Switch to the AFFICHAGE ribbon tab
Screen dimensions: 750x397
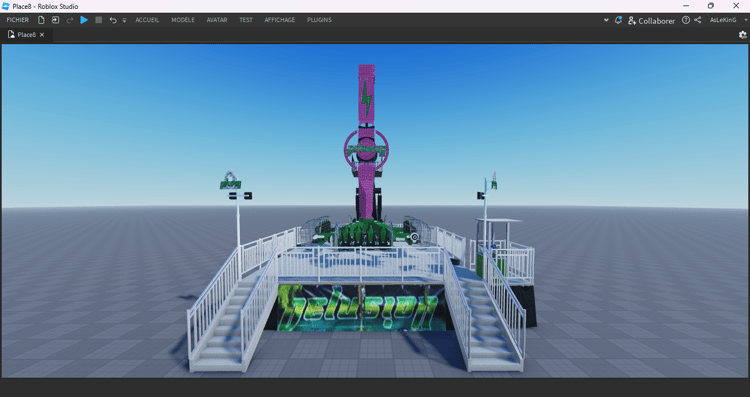pos(280,20)
